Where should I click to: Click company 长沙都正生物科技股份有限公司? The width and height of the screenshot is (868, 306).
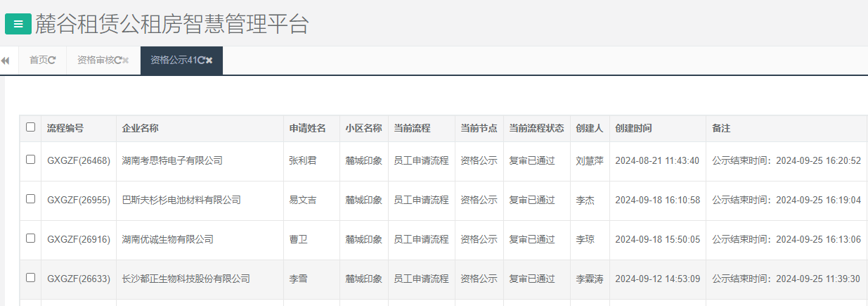point(186,279)
